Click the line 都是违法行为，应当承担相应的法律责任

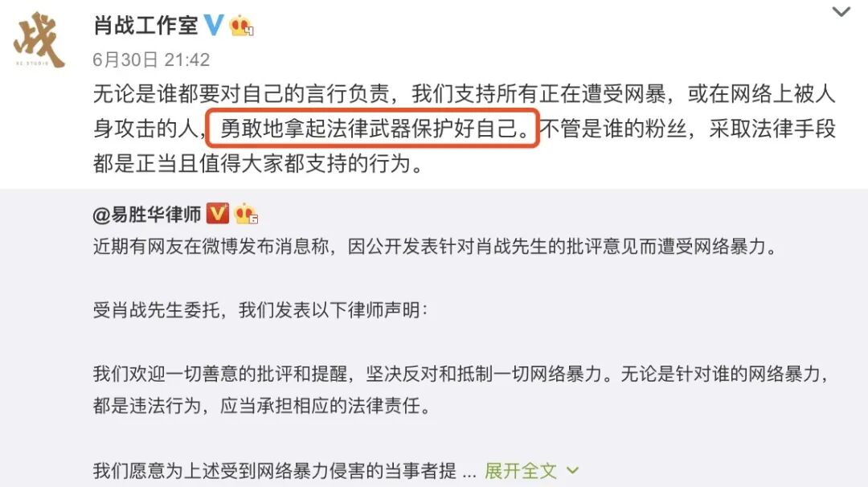coord(262,406)
